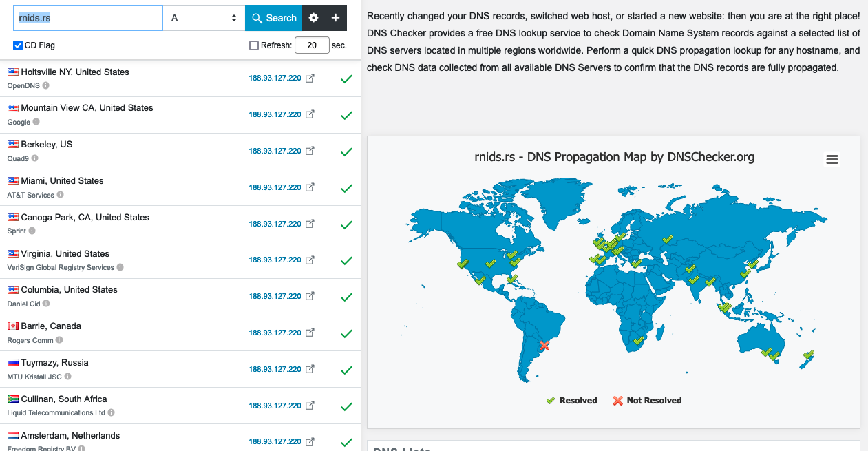868x451 pixels.
Task: Open the IP link in Tuymazy, Russia row
Action: [275, 369]
